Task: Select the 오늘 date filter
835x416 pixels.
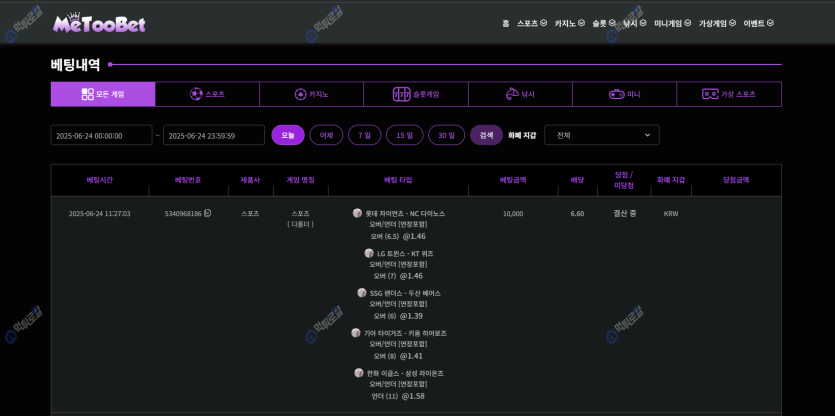Action: click(288, 135)
